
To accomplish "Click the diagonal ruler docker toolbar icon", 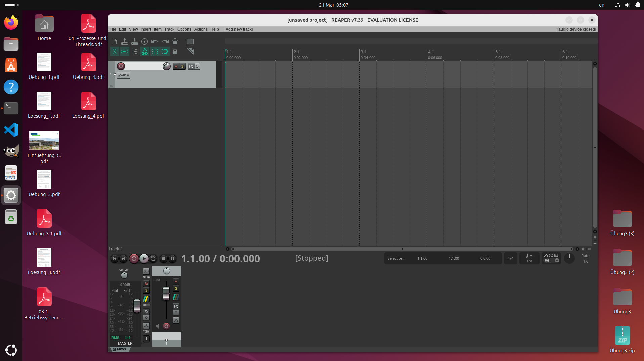I will (190, 51).
